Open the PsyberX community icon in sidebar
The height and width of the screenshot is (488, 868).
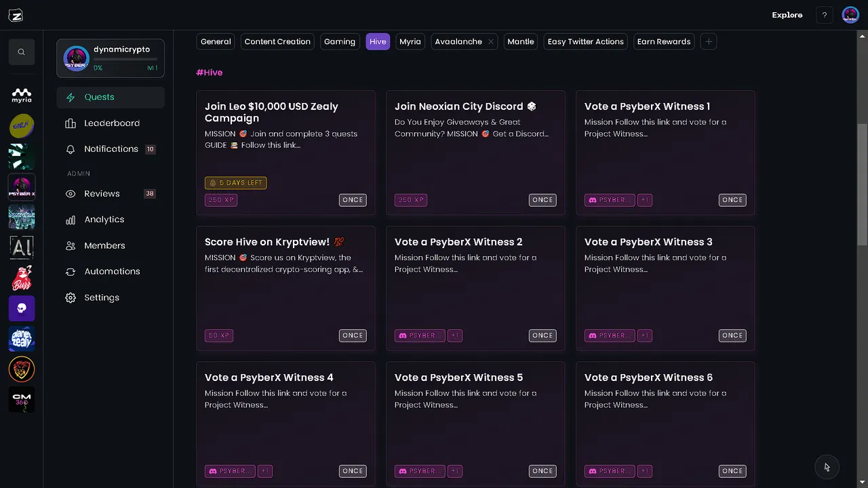point(22,186)
